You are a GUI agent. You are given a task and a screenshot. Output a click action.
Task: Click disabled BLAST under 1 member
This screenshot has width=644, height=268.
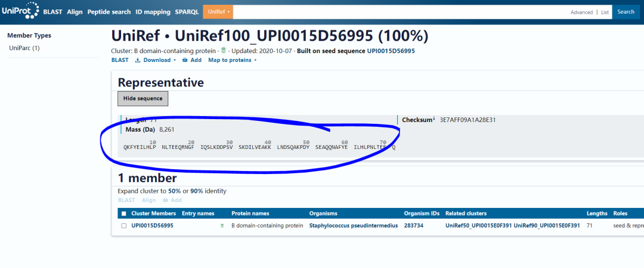(126, 200)
